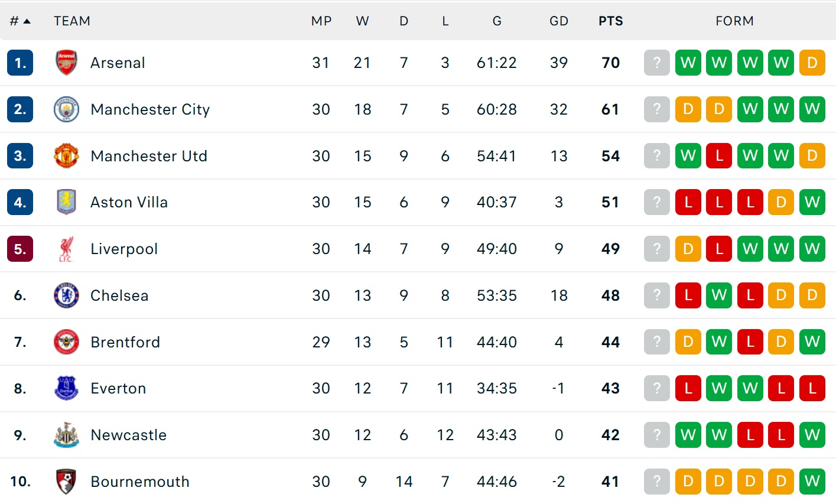
Task: Click the Manchester Utd club crest
Action: [66, 156]
